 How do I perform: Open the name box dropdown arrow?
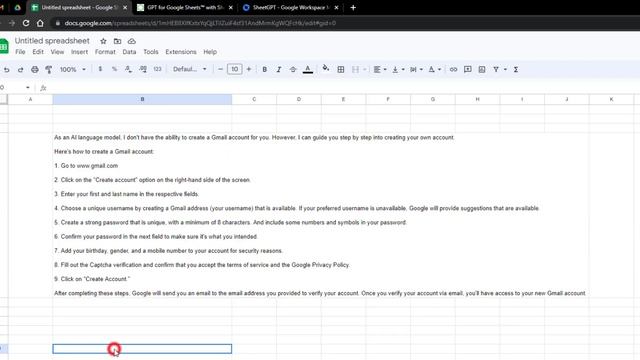click(x=27, y=88)
